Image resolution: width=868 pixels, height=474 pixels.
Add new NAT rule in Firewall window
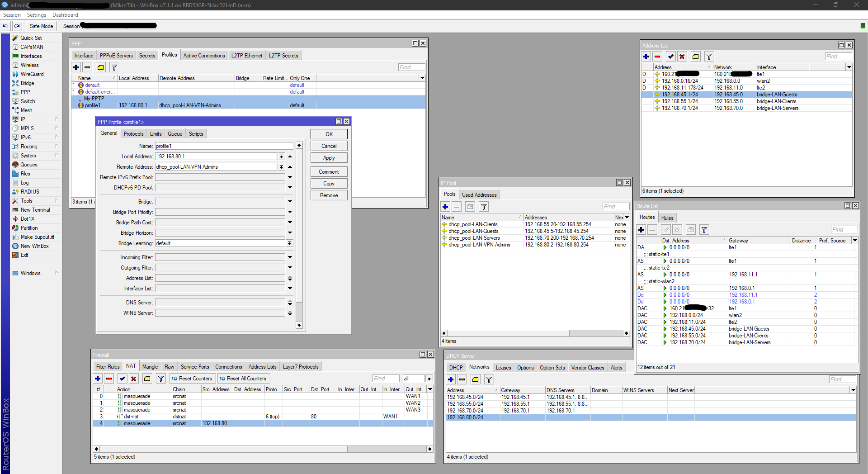pyautogui.click(x=98, y=379)
